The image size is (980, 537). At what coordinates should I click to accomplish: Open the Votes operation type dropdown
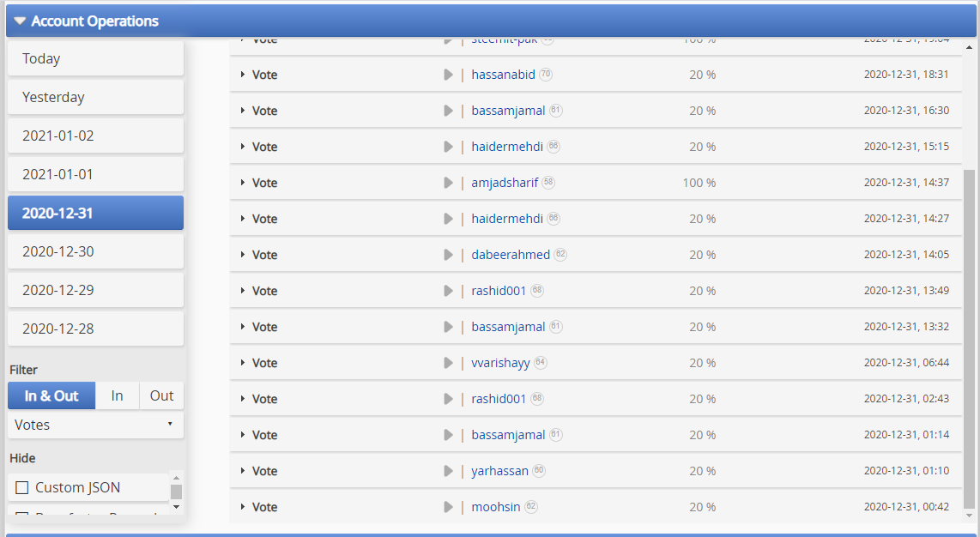95,425
